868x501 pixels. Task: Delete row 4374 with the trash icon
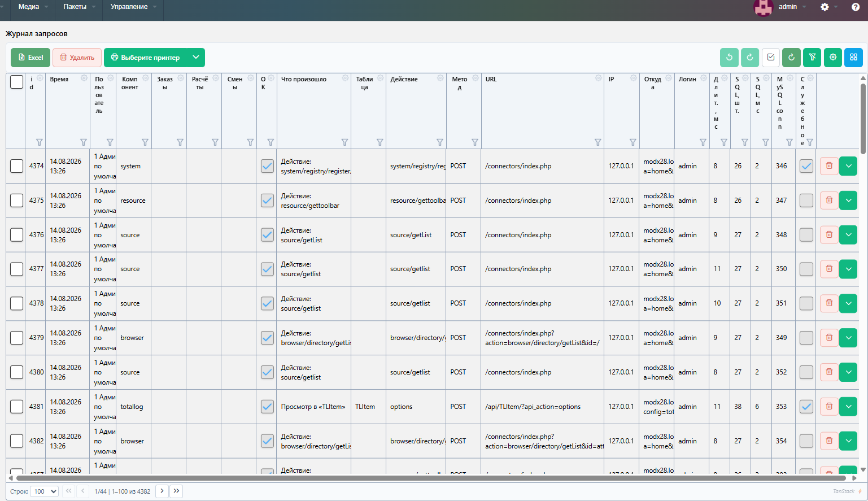[829, 166]
